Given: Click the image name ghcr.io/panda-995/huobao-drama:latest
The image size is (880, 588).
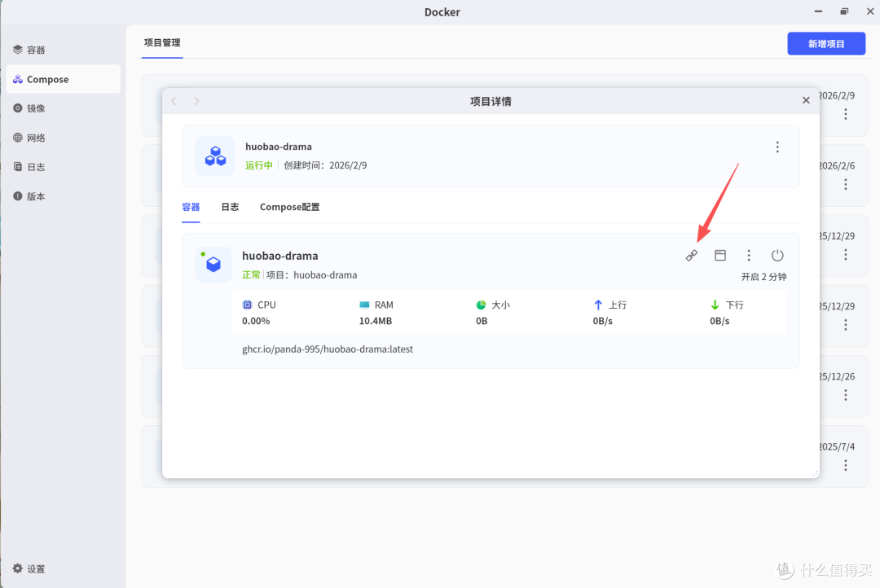Looking at the screenshot, I should [x=328, y=349].
